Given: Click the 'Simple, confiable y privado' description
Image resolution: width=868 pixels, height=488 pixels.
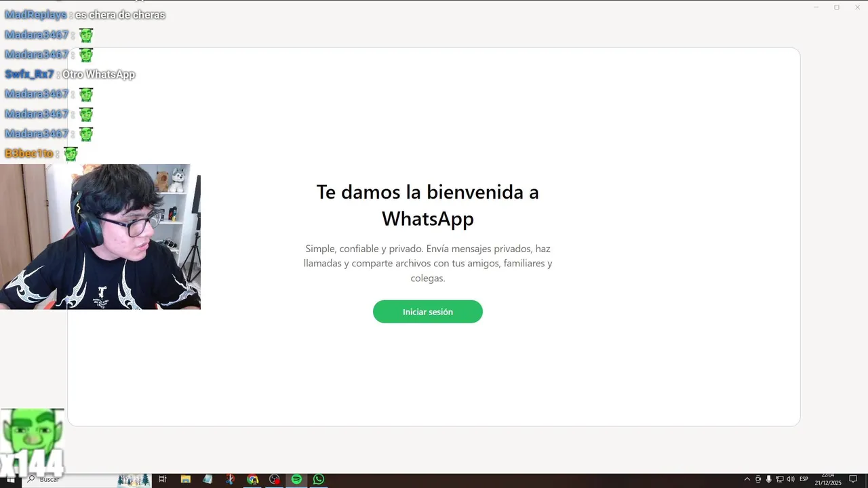Looking at the screenshot, I should pos(427,263).
